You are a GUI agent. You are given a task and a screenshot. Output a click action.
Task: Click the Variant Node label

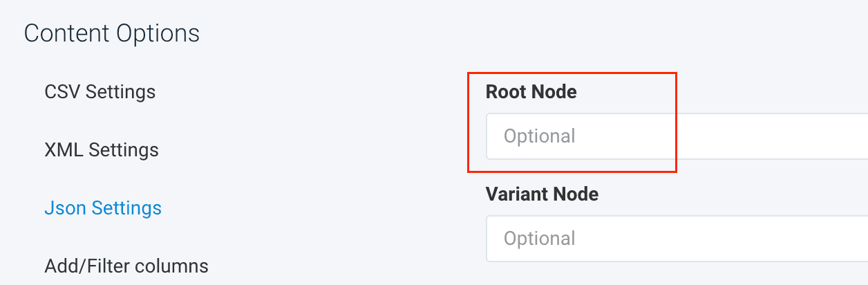542,194
